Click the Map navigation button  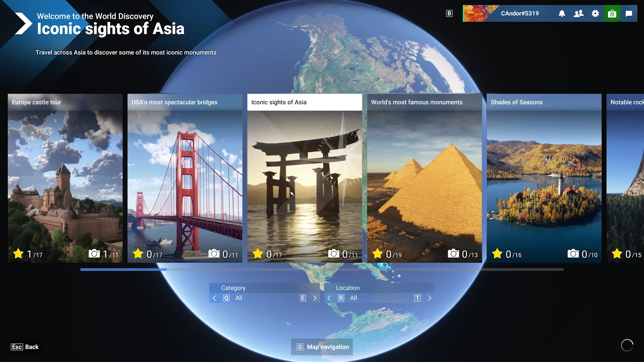click(x=322, y=347)
